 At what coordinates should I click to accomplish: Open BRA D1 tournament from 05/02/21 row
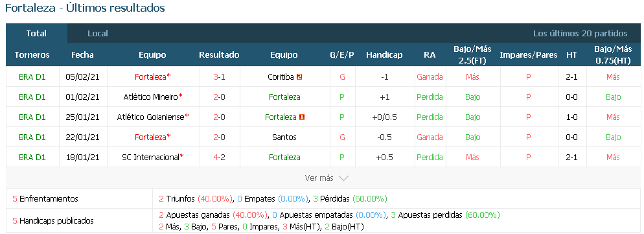pyautogui.click(x=32, y=77)
